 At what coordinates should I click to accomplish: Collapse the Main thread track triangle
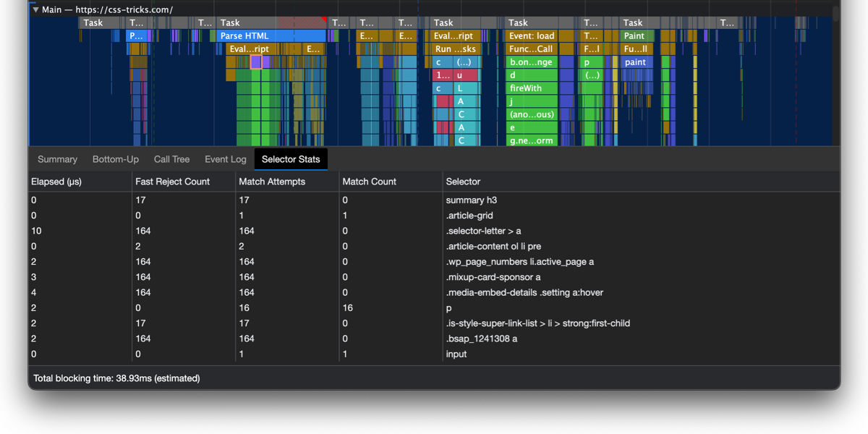click(35, 10)
